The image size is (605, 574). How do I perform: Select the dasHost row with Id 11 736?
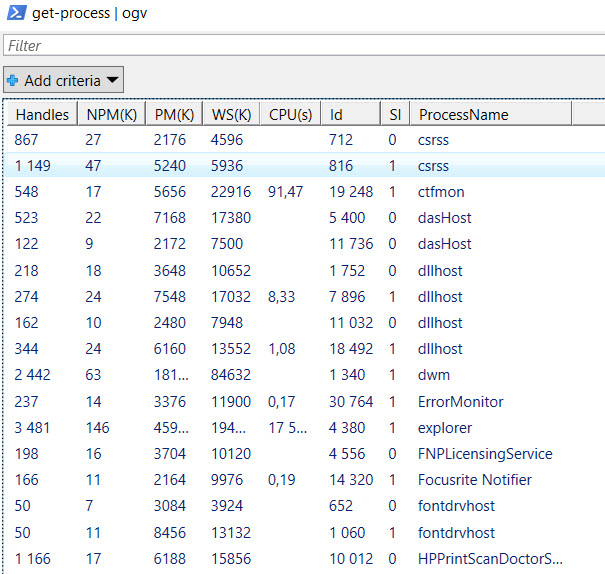coord(305,244)
